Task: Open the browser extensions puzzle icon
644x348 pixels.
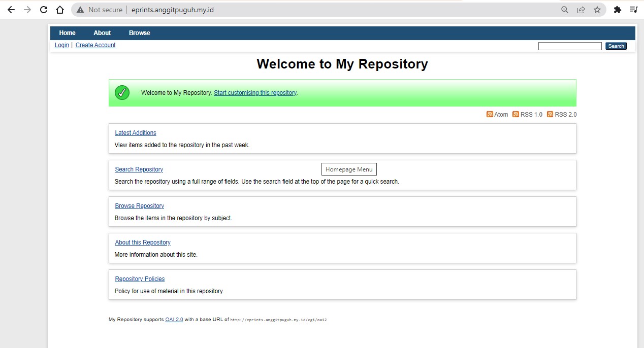Action: pyautogui.click(x=617, y=9)
